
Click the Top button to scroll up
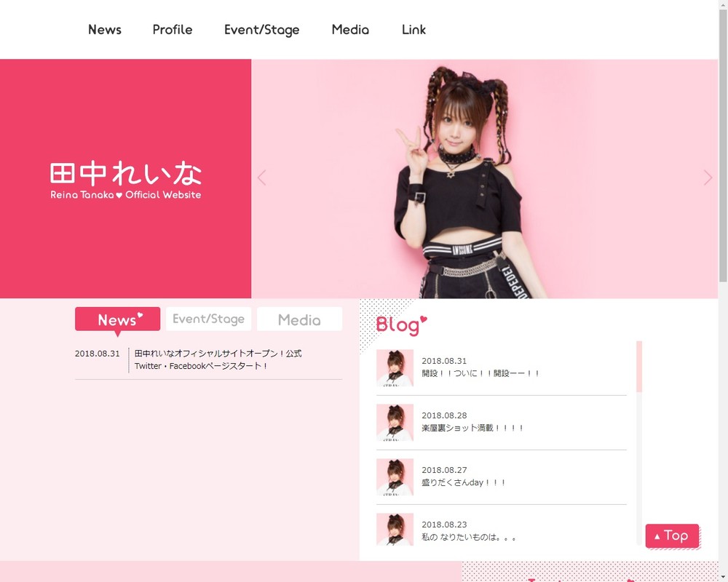pos(672,536)
